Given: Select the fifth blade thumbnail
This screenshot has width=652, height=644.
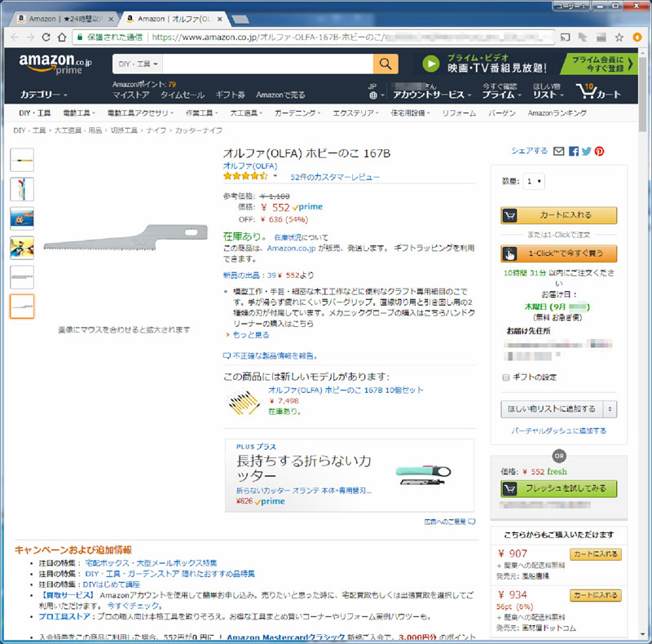Looking at the screenshot, I should [x=22, y=276].
